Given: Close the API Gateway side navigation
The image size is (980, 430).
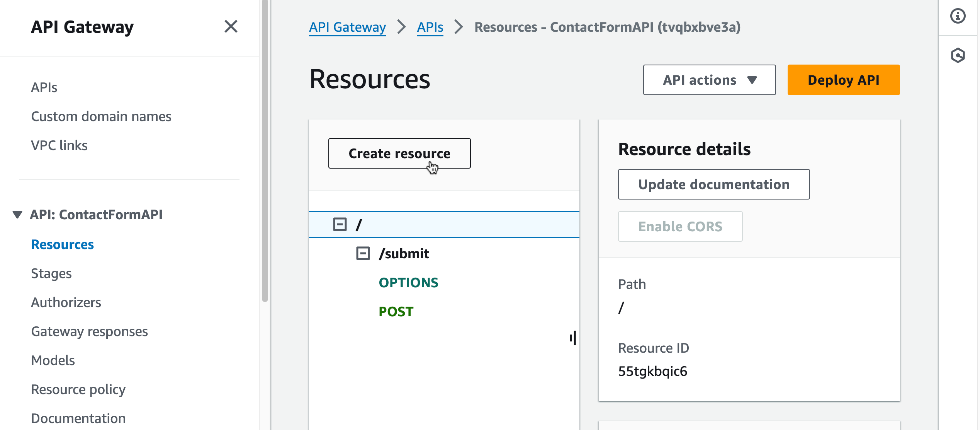Looking at the screenshot, I should (231, 27).
